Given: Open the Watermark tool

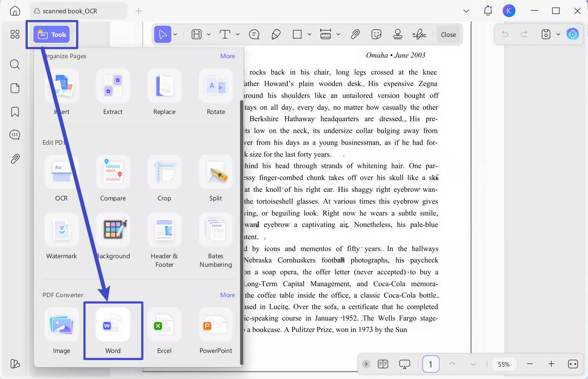Looking at the screenshot, I should [x=61, y=236].
